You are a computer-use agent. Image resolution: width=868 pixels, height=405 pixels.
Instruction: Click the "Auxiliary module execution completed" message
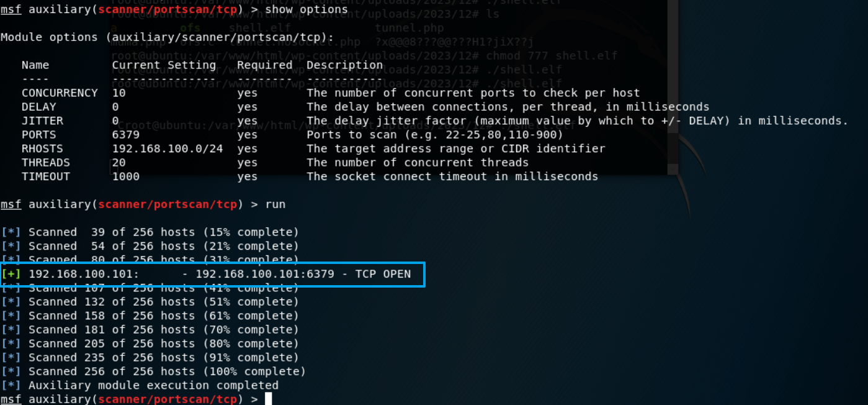(x=153, y=385)
